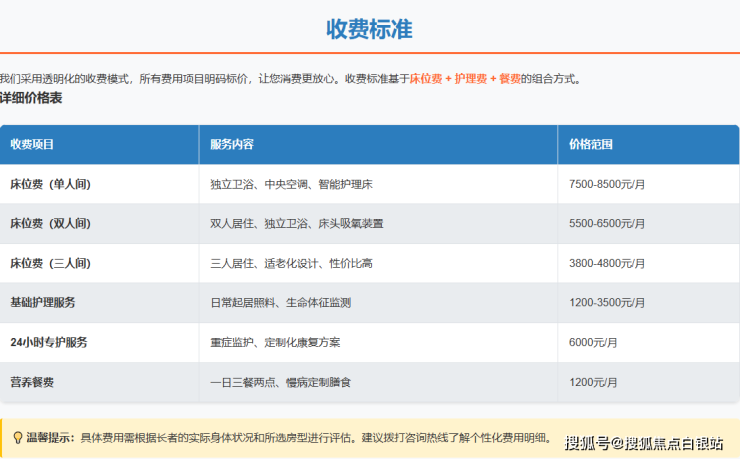This screenshot has width=740, height=459.
Task: Select the 服务内容 column header
Action: pyautogui.click(x=232, y=145)
